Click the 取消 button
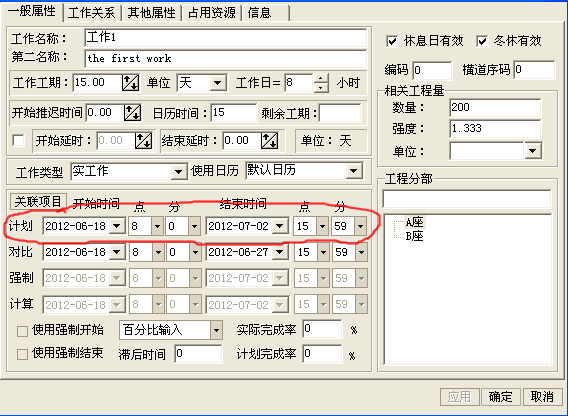The image size is (568, 416). click(x=542, y=397)
